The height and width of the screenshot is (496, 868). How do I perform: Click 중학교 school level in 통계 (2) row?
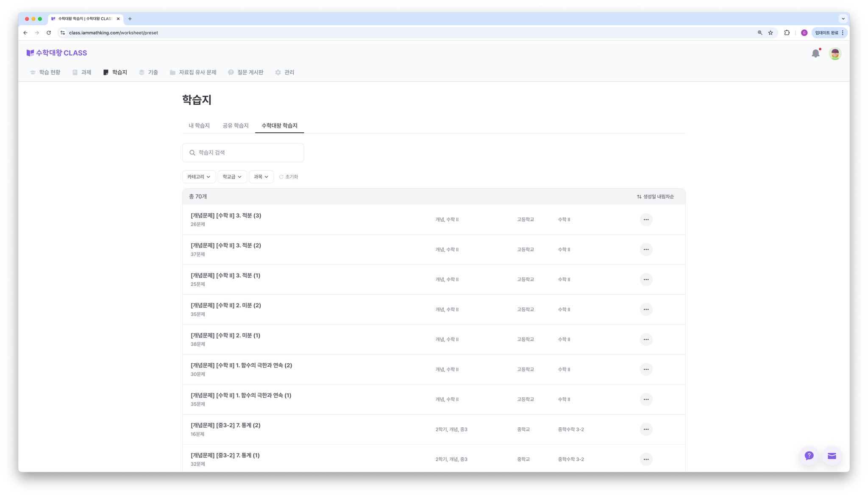[523, 429]
